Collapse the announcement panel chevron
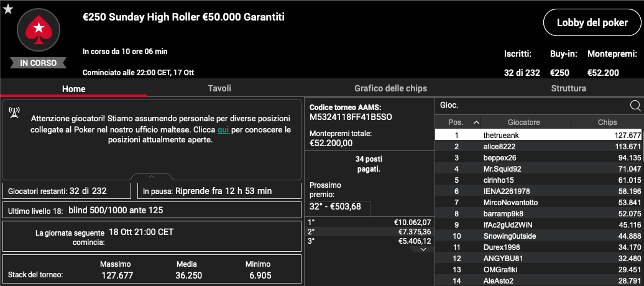The width and height of the screenshot is (644, 286). coord(151,177)
